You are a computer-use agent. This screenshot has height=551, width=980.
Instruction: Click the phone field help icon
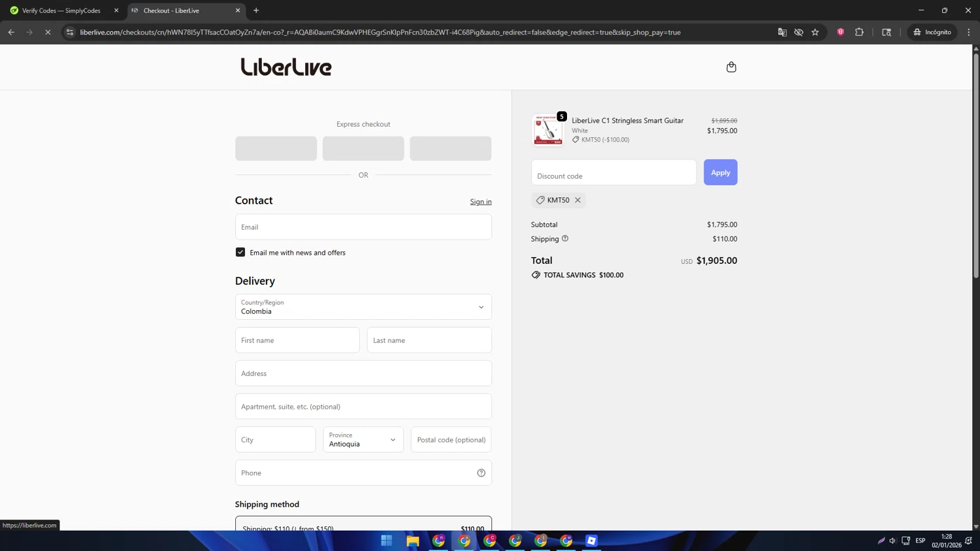click(481, 473)
